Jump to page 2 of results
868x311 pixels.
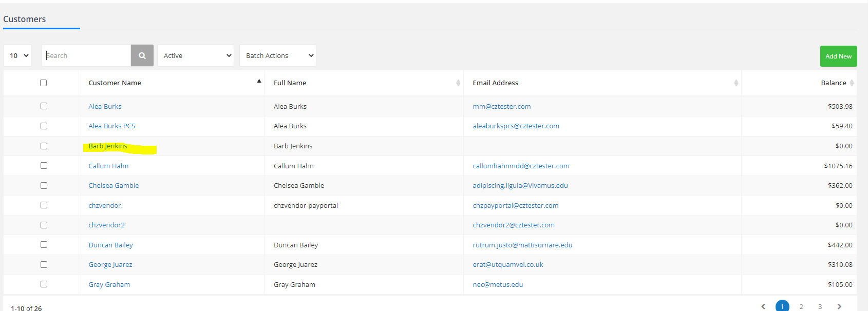coord(801,306)
